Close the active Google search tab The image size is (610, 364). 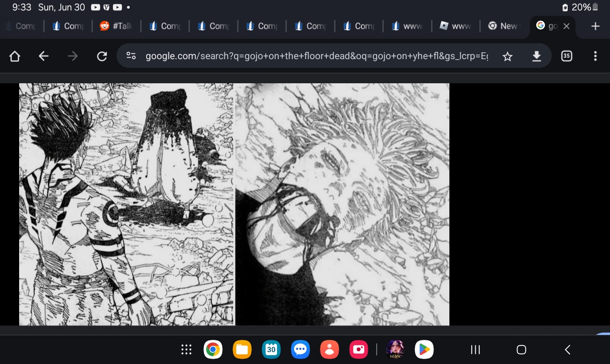[x=566, y=26]
